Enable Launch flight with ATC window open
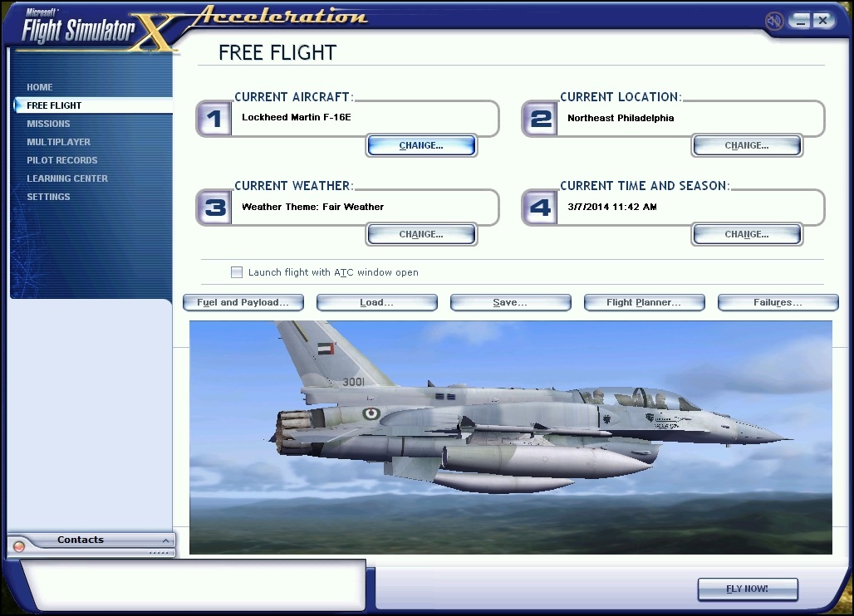 237,272
